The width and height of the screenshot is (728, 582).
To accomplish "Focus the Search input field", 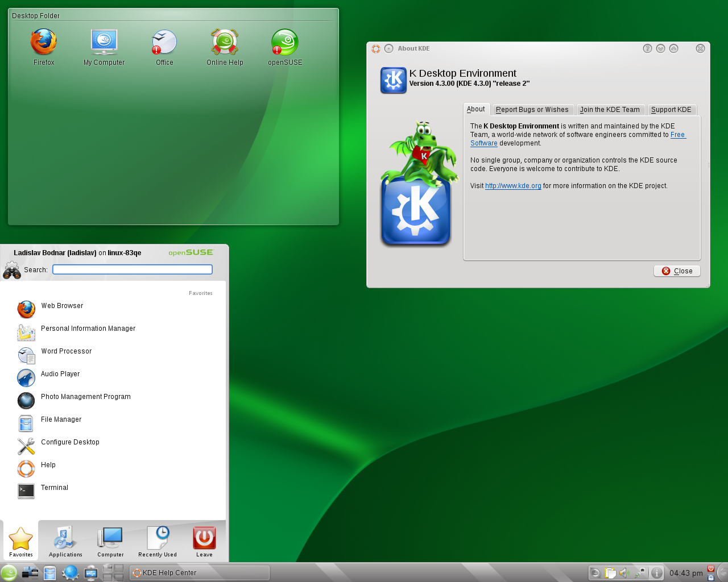I will tap(133, 269).
